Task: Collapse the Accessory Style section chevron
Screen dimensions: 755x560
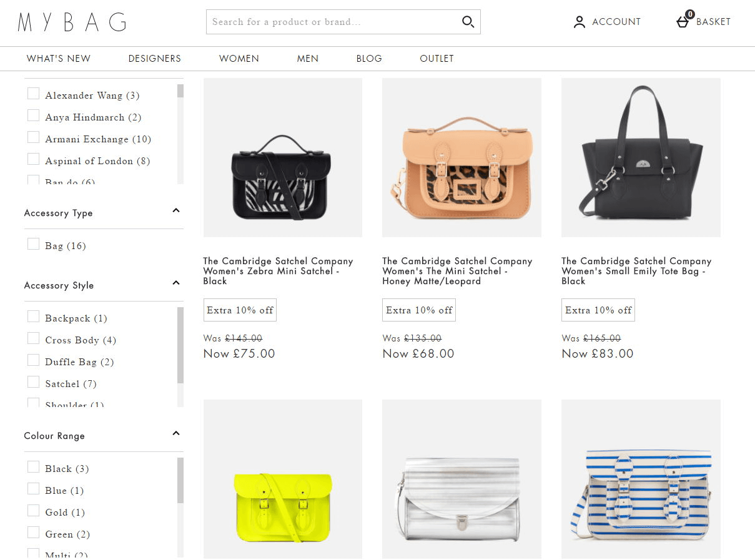Action: coord(176,283)
